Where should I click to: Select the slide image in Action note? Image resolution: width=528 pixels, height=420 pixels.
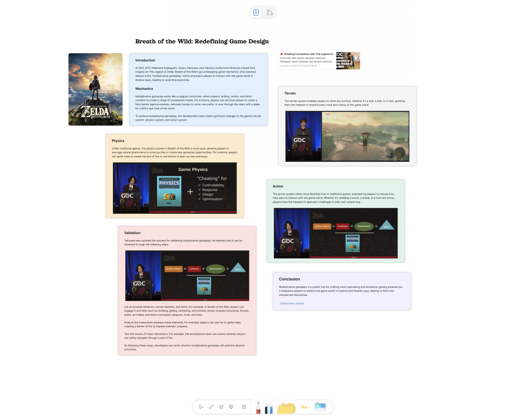(336, 233)
